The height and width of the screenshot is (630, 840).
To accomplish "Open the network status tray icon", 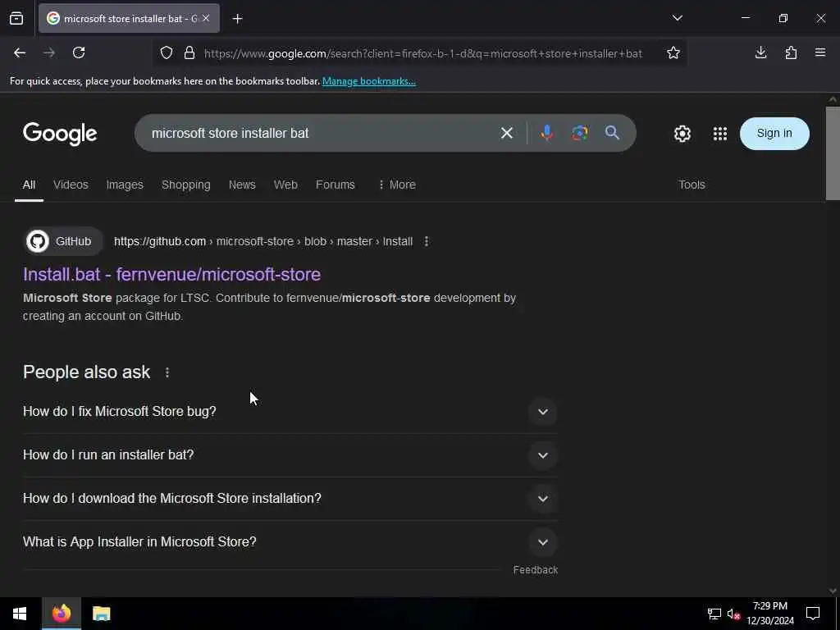I will point(714,614).
